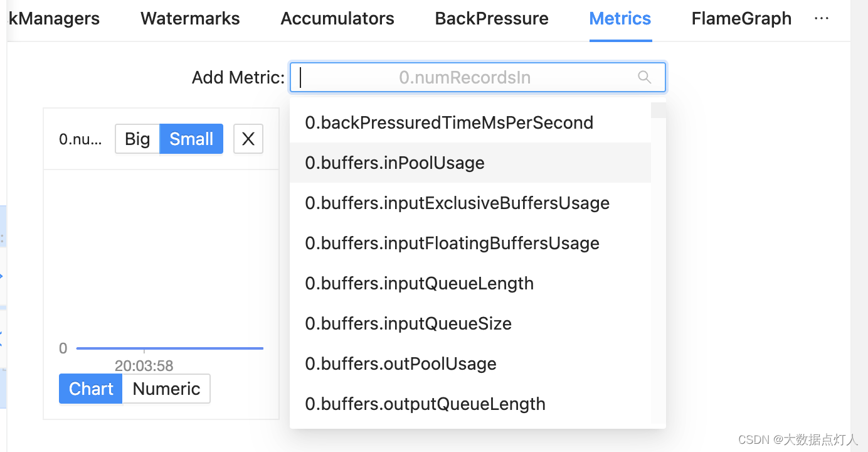This screenshot has height=452, width=868.
Task: Choose 0.buffers.inPoolUsage metric option
Action: 395,163
